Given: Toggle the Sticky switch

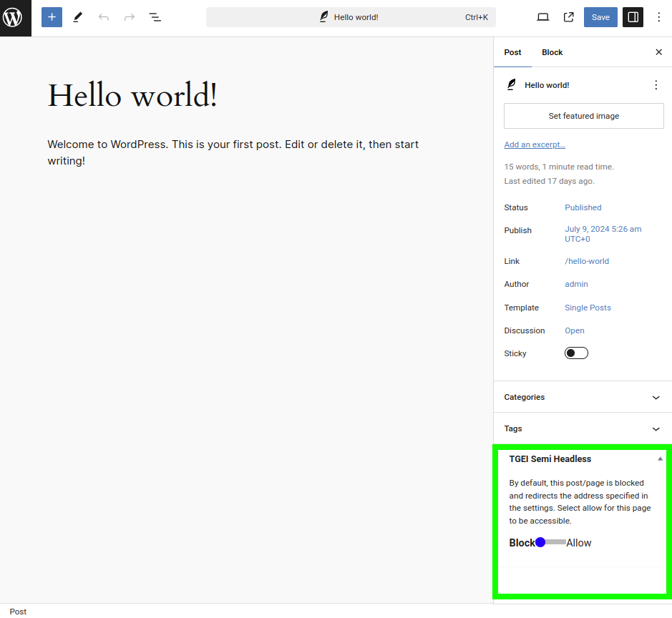Looking at the screenshot, I should pos(576,353).
